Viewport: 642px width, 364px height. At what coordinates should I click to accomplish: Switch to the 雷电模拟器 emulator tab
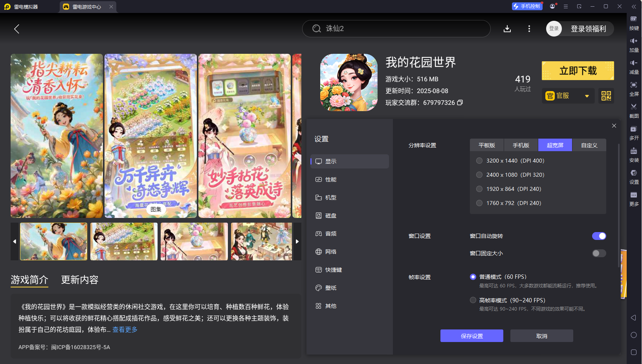[26, 7]
